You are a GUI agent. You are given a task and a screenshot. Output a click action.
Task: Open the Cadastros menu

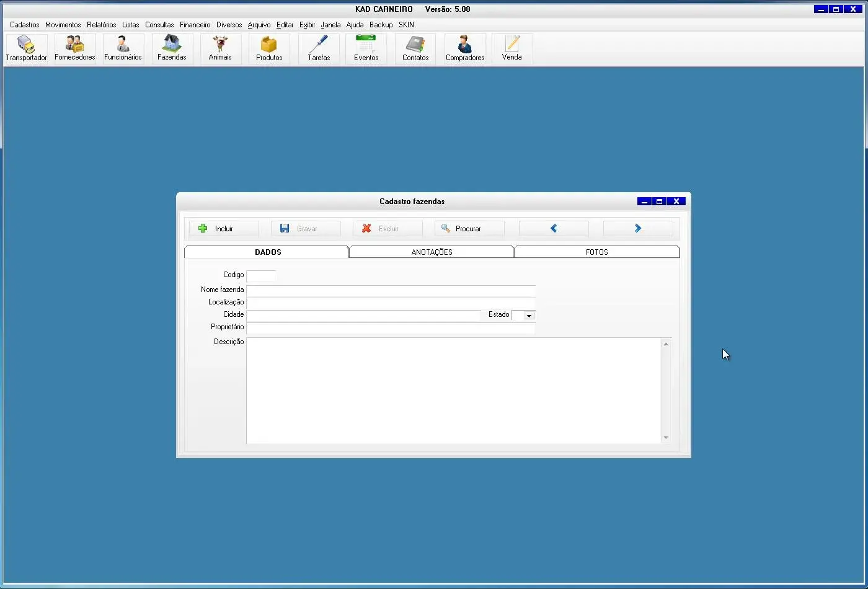[x=24, y=25]
